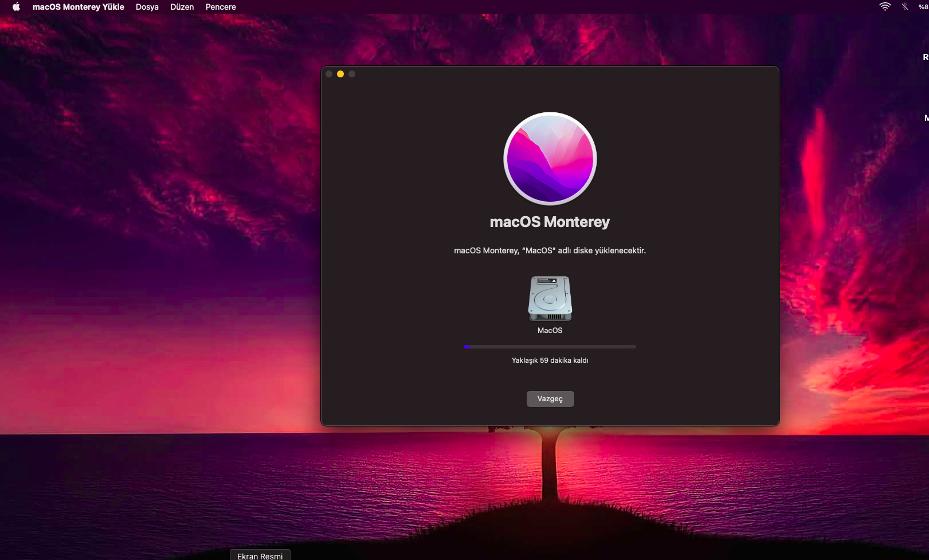Click the "Yaklaşık 59 dakika kaldı" text
The height and width of the screenshot is (560, 929).
[x=550, y=361]
